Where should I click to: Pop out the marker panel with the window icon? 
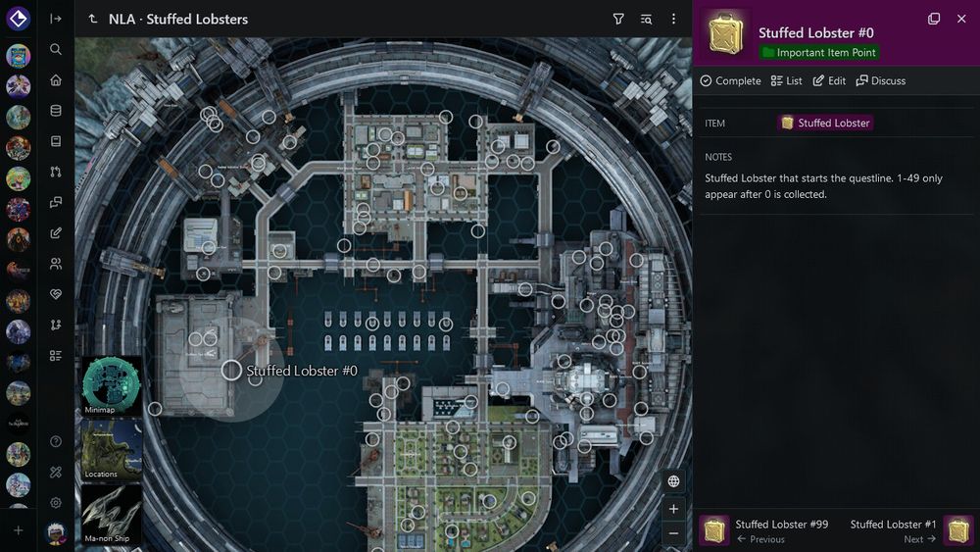pos(934,19)
